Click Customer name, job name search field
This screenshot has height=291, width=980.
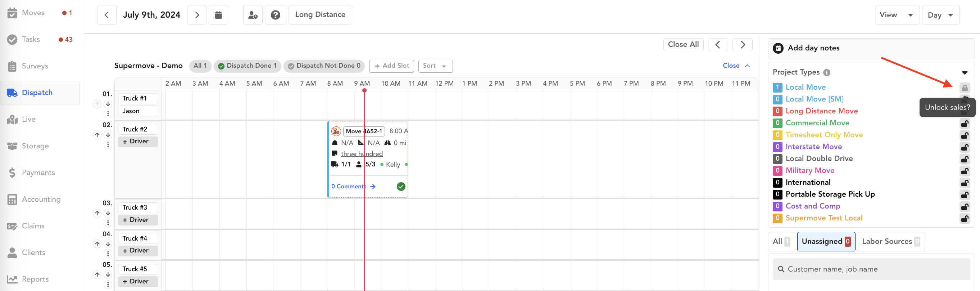pos(871,269)
